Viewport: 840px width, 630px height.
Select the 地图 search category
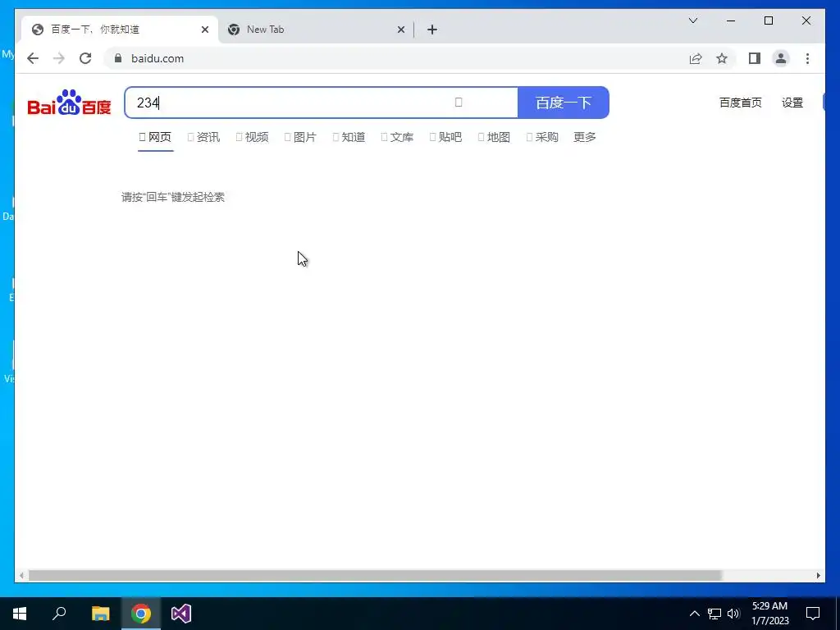click(x=494, y=137)
